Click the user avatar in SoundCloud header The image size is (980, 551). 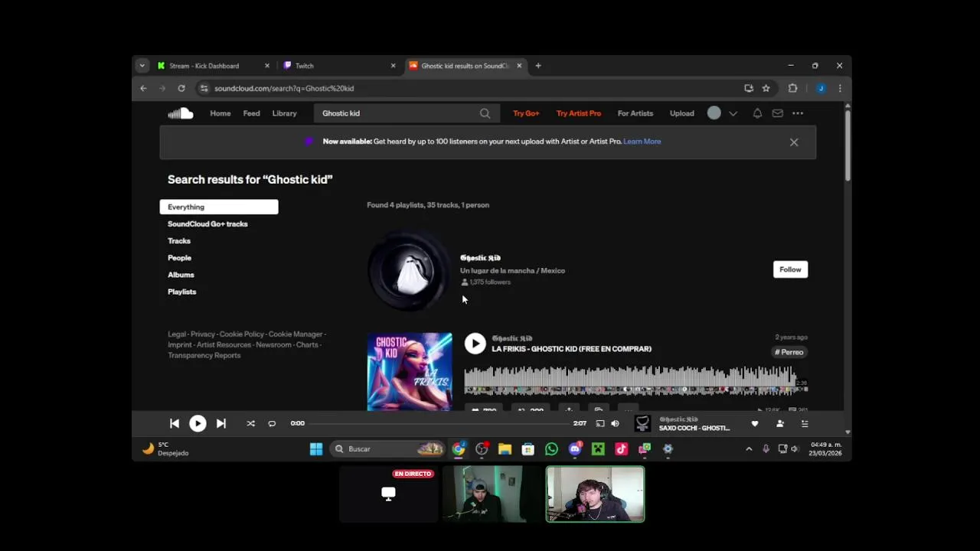point(714,113)
